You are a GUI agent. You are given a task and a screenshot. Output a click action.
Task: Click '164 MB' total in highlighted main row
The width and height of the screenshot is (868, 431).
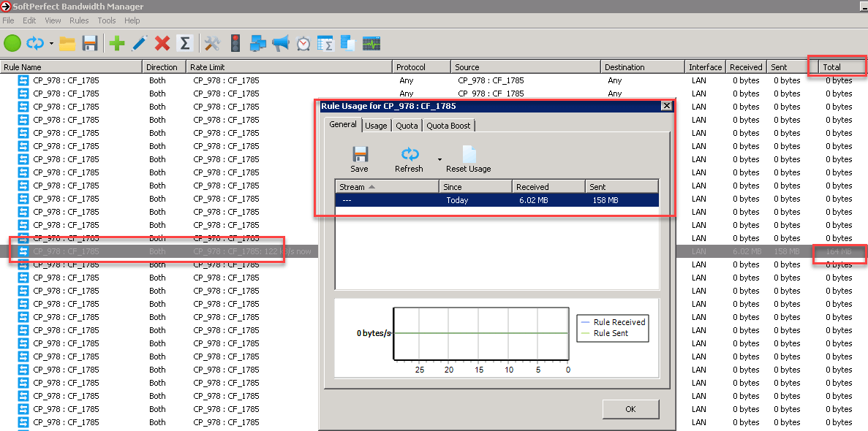click(839, 251)
